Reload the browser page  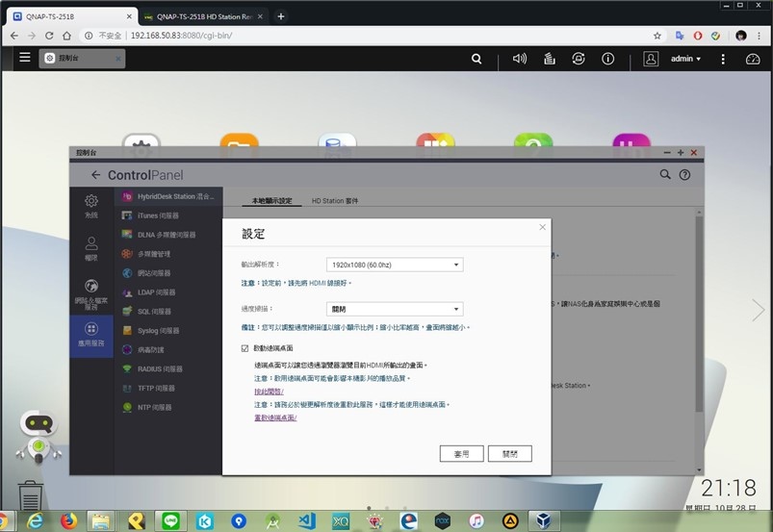pos(49,36)
